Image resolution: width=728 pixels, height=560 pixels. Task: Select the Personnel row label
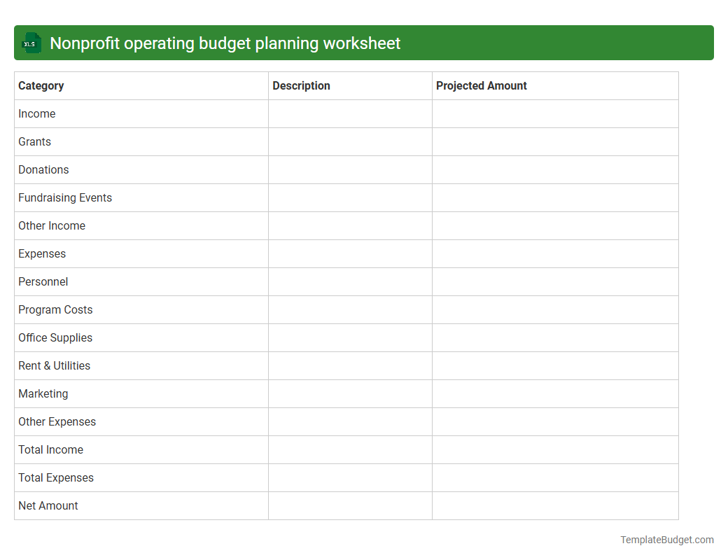pos(43,281)
